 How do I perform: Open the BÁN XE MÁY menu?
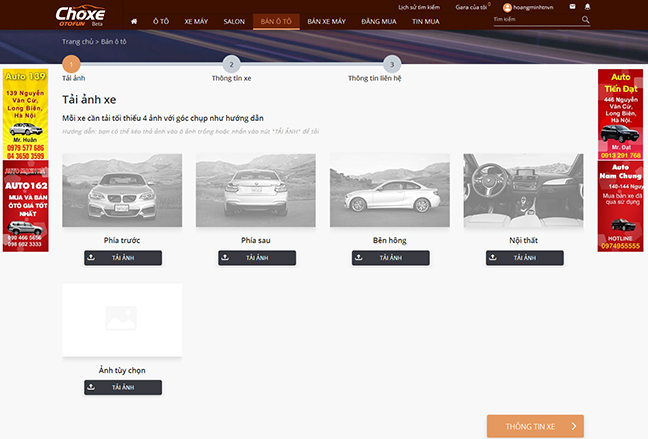click(326, 21)
